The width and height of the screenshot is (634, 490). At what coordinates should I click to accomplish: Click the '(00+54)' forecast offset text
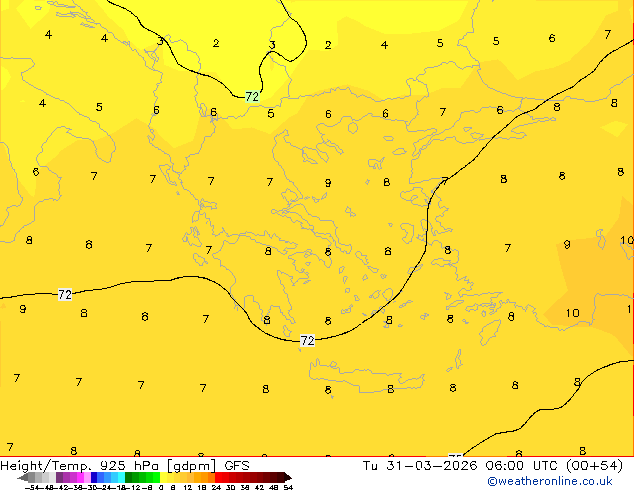click(x=594, y=466)
